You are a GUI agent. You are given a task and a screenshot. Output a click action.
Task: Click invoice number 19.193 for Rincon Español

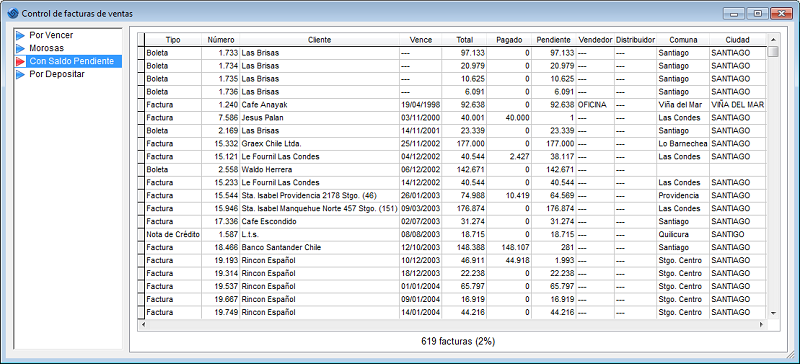pyautogui.click(x=226, y=260)
